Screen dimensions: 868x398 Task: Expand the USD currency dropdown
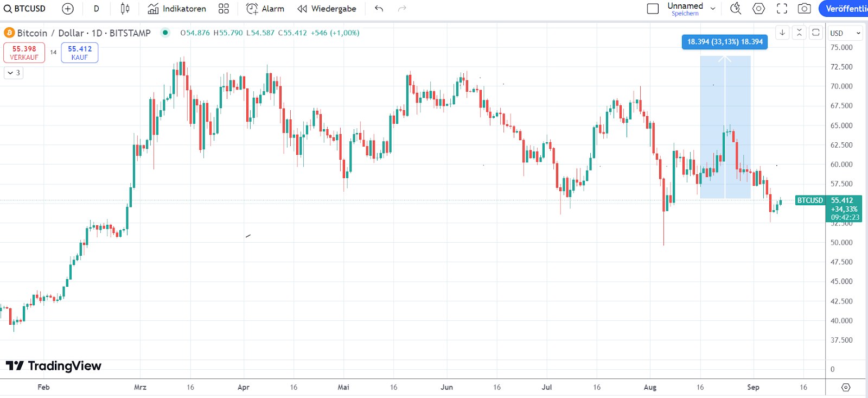click(x=845, y=33)
